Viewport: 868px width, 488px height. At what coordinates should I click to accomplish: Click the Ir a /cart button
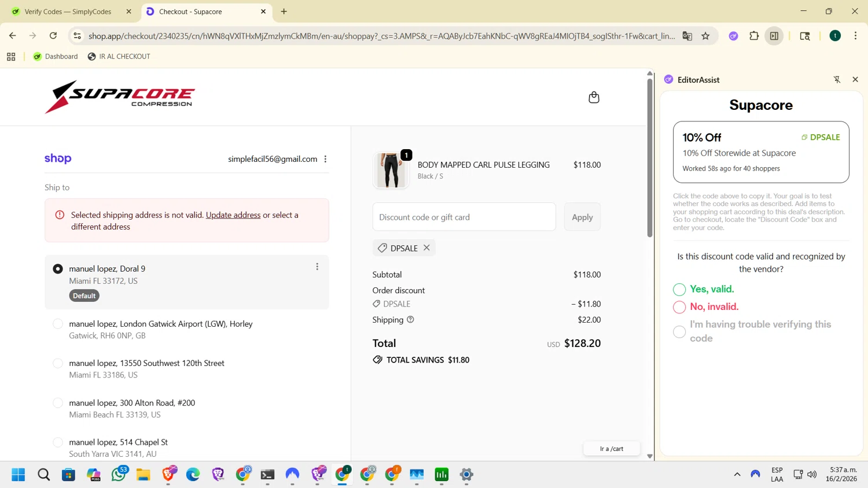point(612,449)
